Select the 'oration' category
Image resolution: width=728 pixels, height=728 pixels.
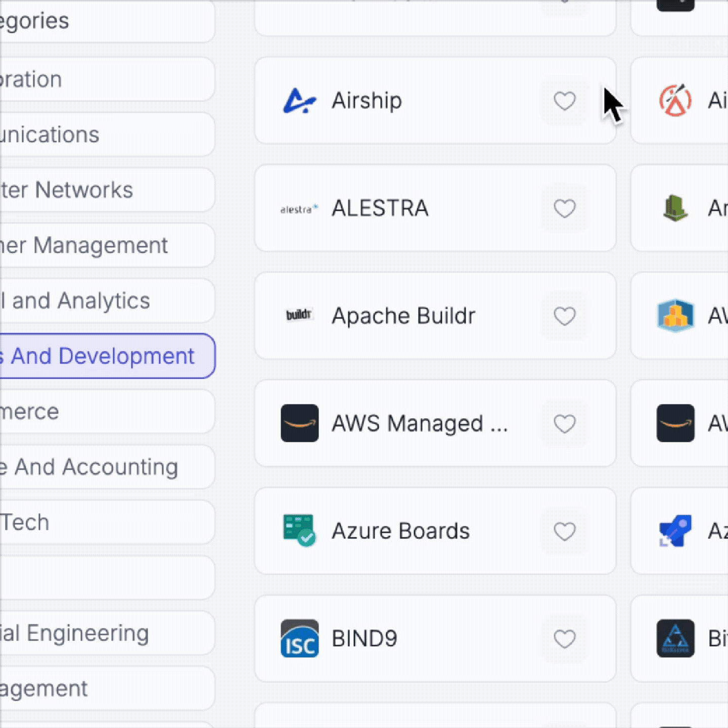(x=107, y=79)
